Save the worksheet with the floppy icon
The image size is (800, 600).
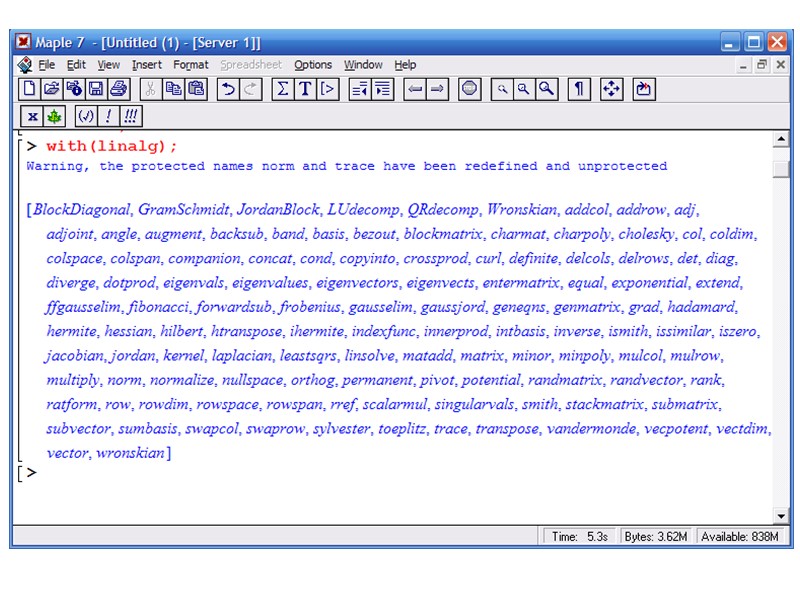tap(96, 89)
